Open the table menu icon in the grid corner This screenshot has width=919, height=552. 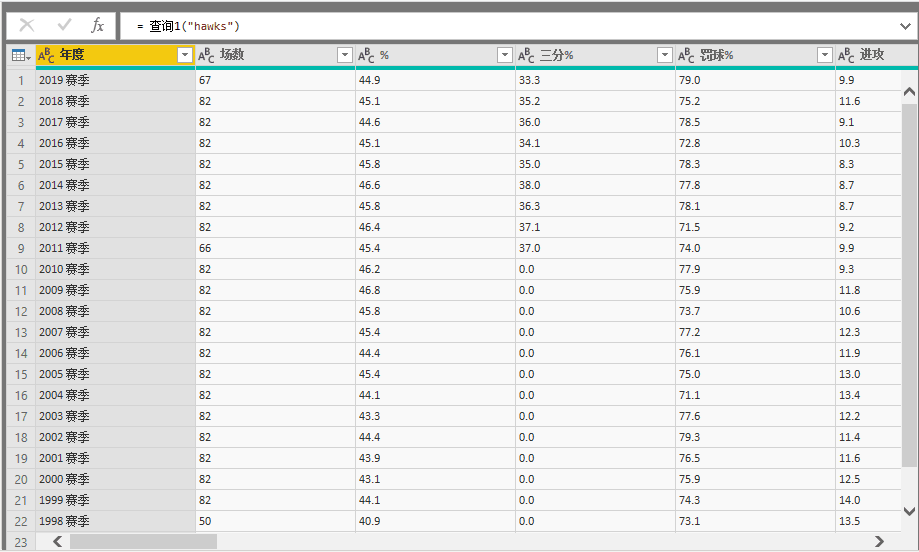tap(21, 56)
